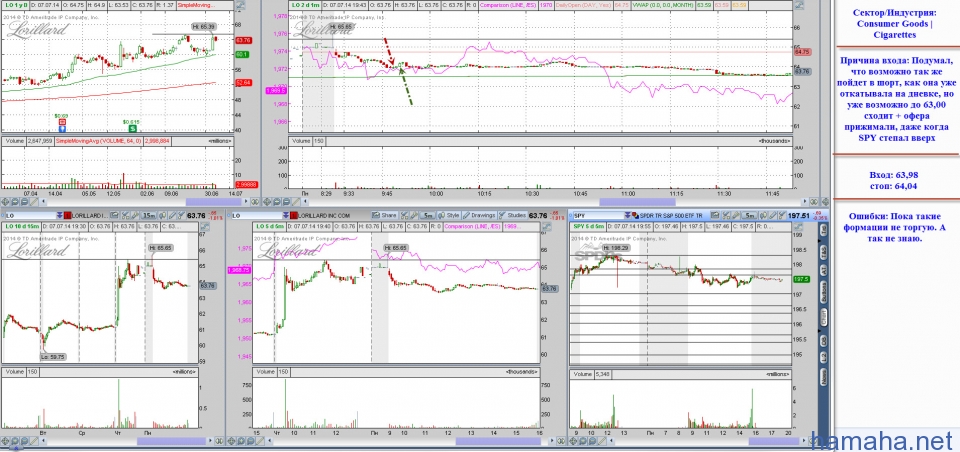Open the 5m timeframe selector on LO chart
960x452 pixels.
(427, 216)
